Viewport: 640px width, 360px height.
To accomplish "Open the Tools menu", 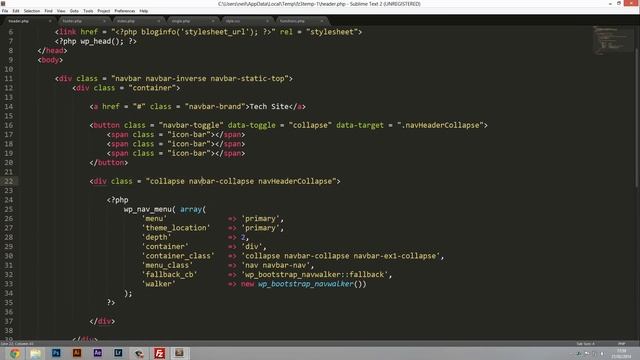I will [88, 11].
